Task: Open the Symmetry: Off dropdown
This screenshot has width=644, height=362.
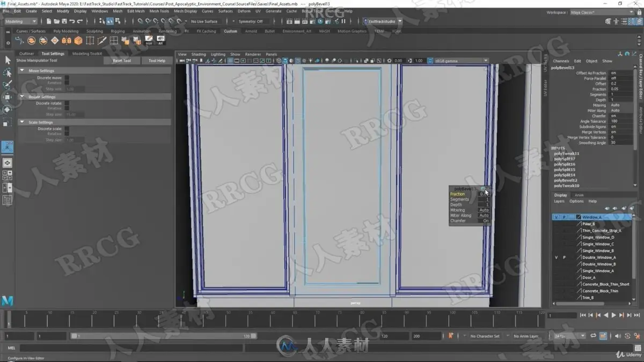Action: coord(254,21)
